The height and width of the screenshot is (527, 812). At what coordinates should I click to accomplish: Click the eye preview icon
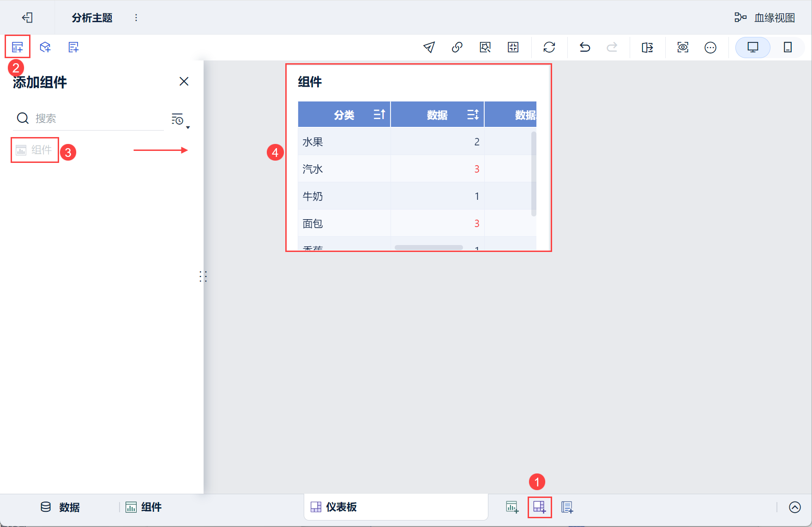683,47
